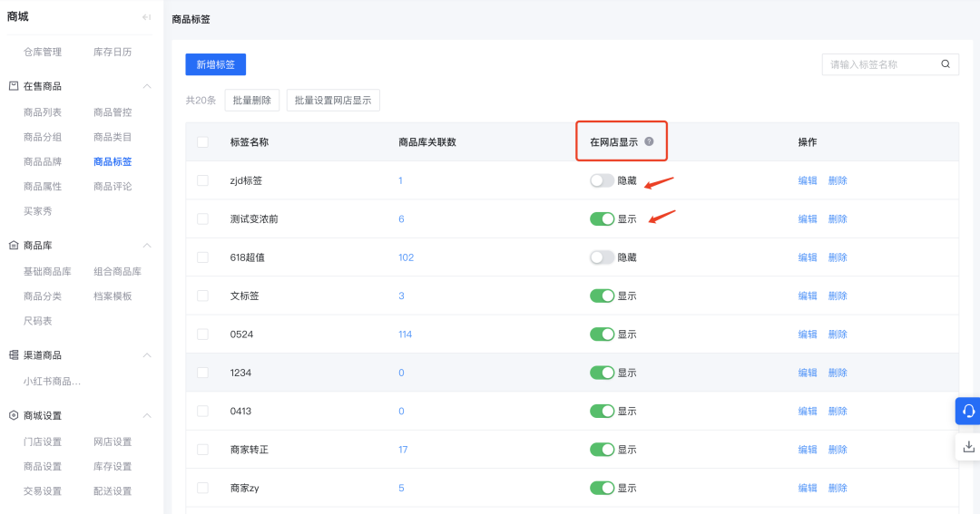Open 商品分组 menu item
The width and height of the screenshot is (980, 514).
pyautogui.click(x=43, y=137)
